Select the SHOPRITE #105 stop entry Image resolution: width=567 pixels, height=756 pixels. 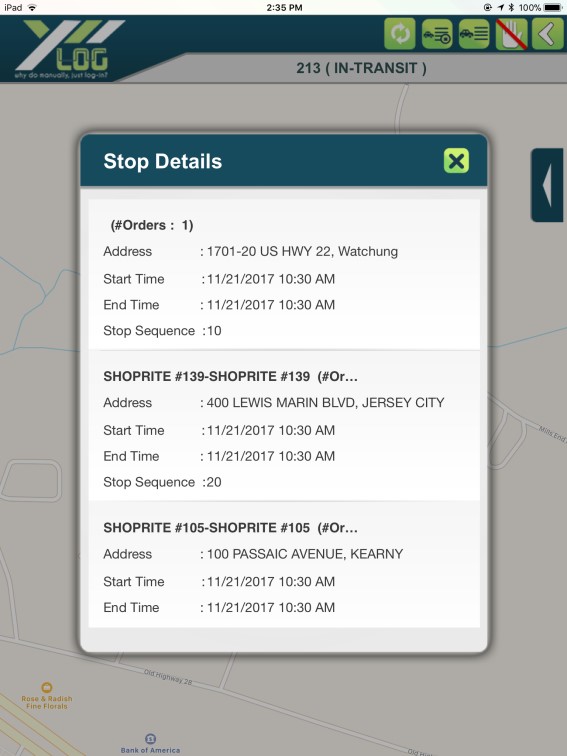(x=284, y=564)
